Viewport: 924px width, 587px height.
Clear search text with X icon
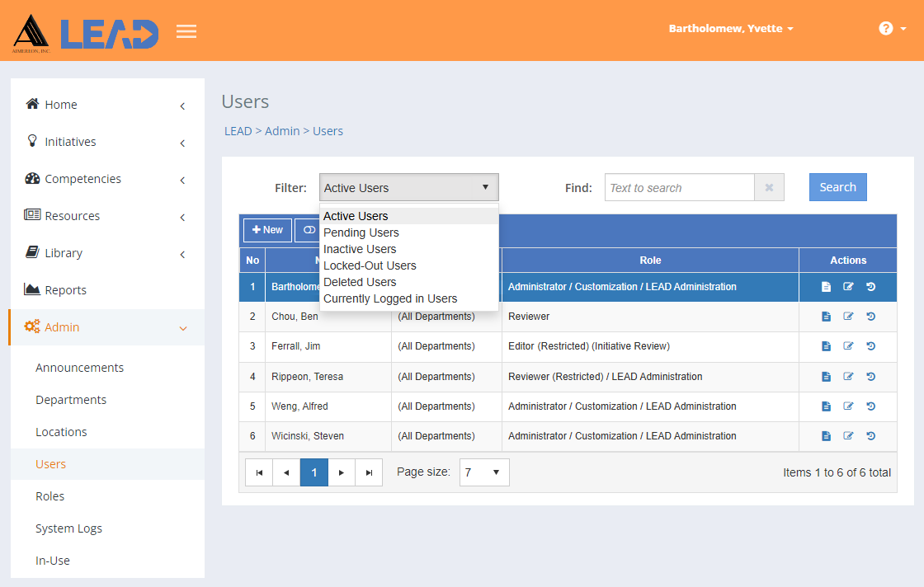[769, 187]
